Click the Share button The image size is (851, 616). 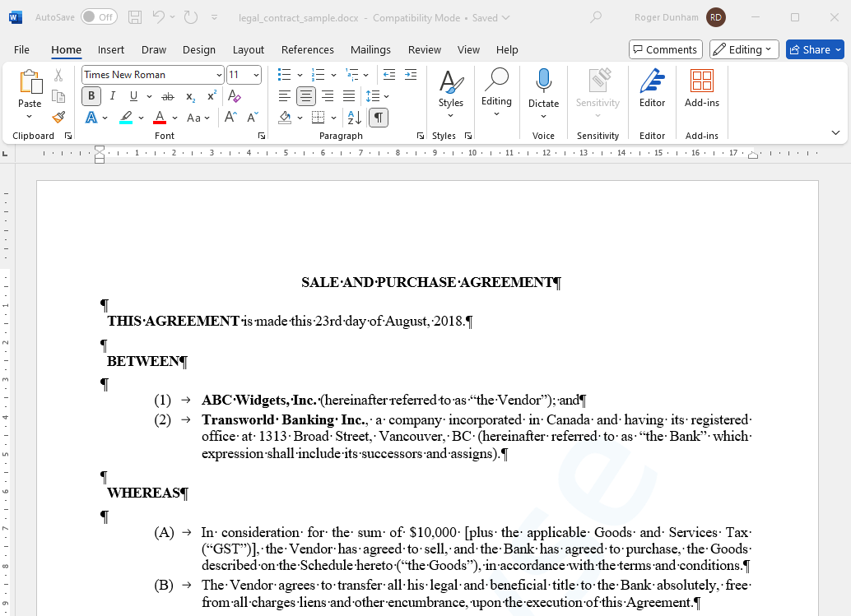coord(815,49)
